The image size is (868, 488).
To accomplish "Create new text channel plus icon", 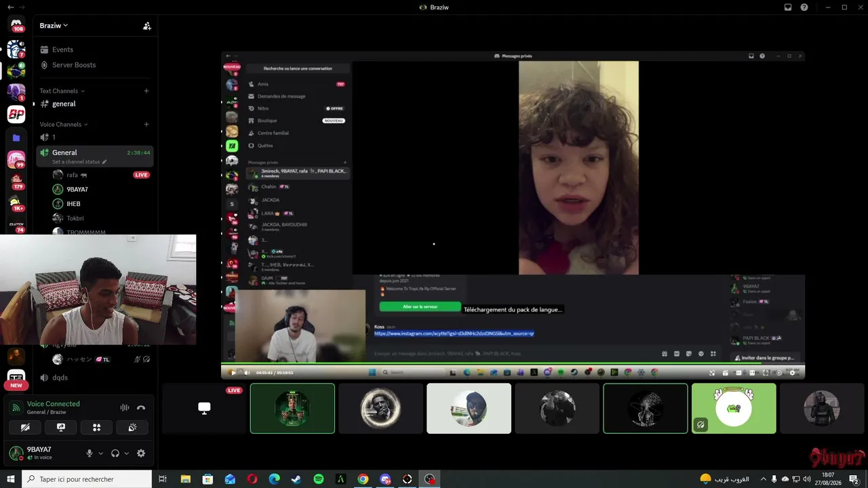I will pos(146,91).
